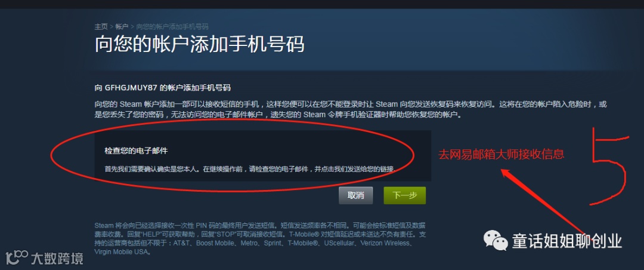Click the bold subheading 的帐户添加手机号码
The image size is (644, 270).
click(x=196, y=88)
